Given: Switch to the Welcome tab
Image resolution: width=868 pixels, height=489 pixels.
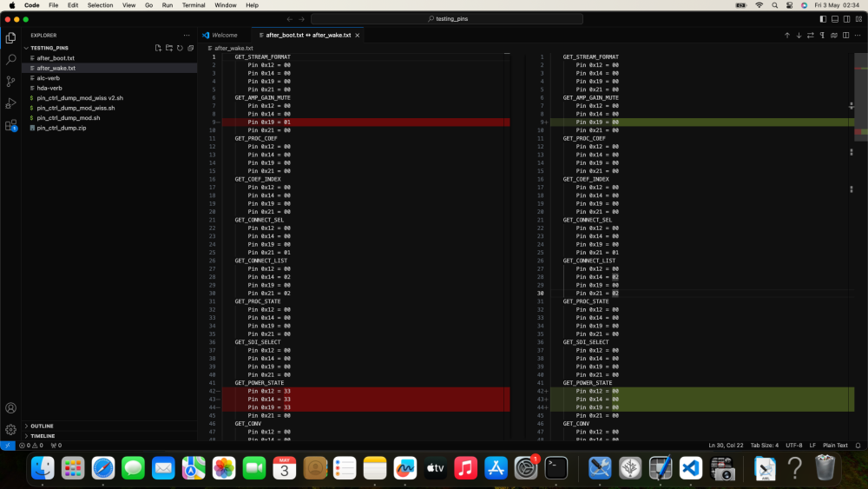Looking at the screenshot, I should (x=224, y=35).
